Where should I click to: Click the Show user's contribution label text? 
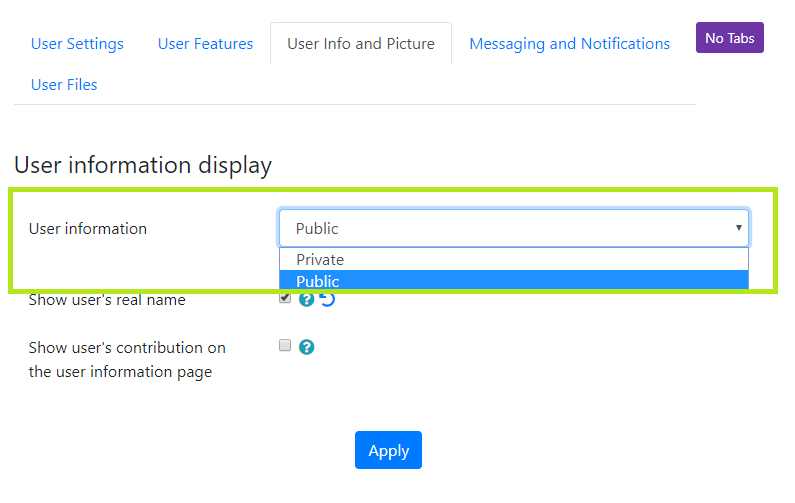[127, 360]
